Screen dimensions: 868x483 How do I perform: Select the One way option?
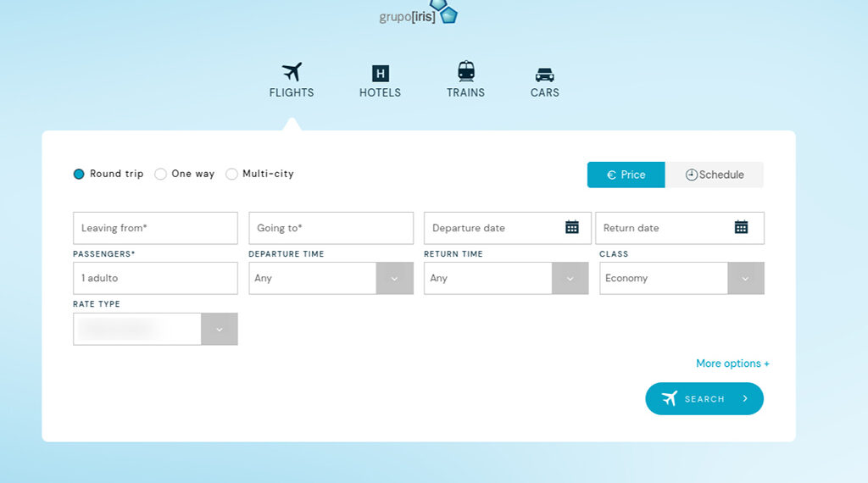(x=185, y=174)
